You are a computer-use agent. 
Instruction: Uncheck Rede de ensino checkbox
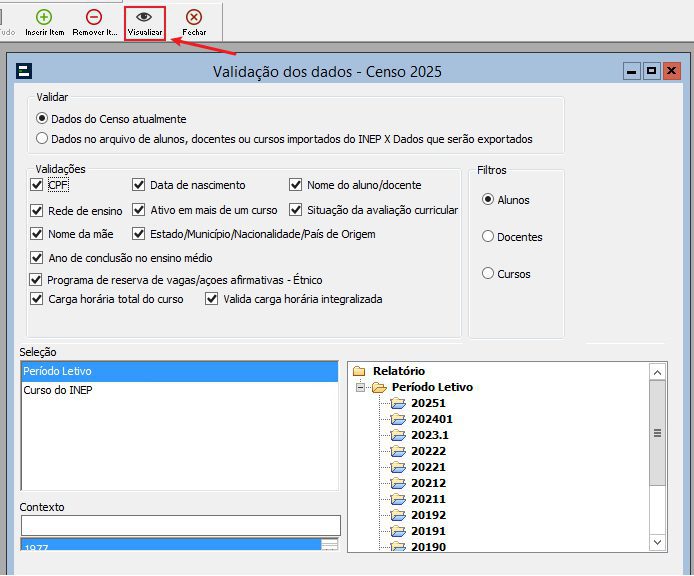point(36,210)
